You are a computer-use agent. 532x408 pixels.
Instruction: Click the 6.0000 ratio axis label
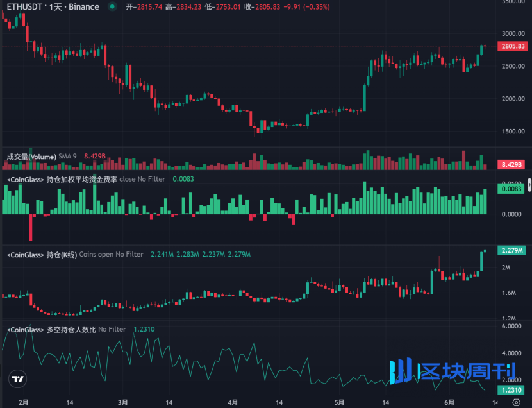tap(511, 326)
